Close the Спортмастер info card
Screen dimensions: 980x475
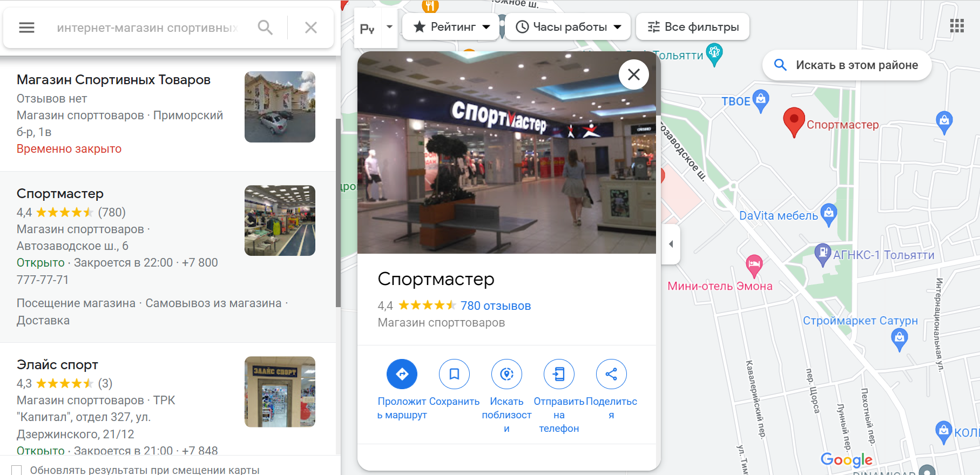(x=634, y=74)
